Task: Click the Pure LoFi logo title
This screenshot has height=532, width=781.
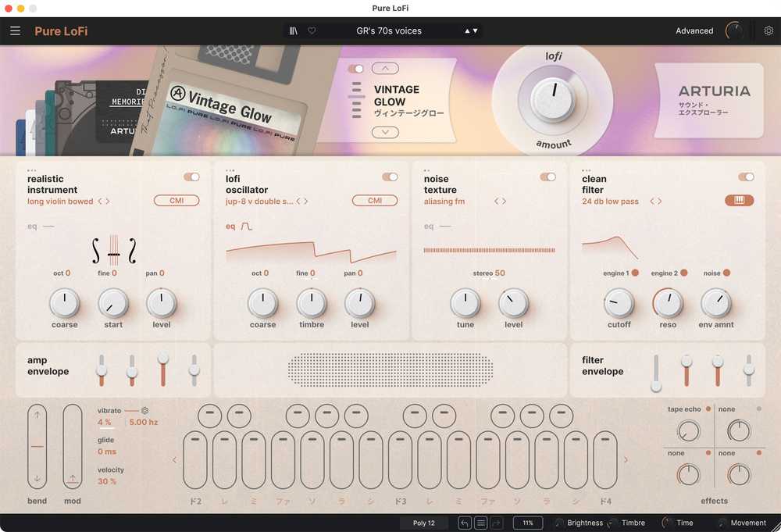Action: [61, 31]
